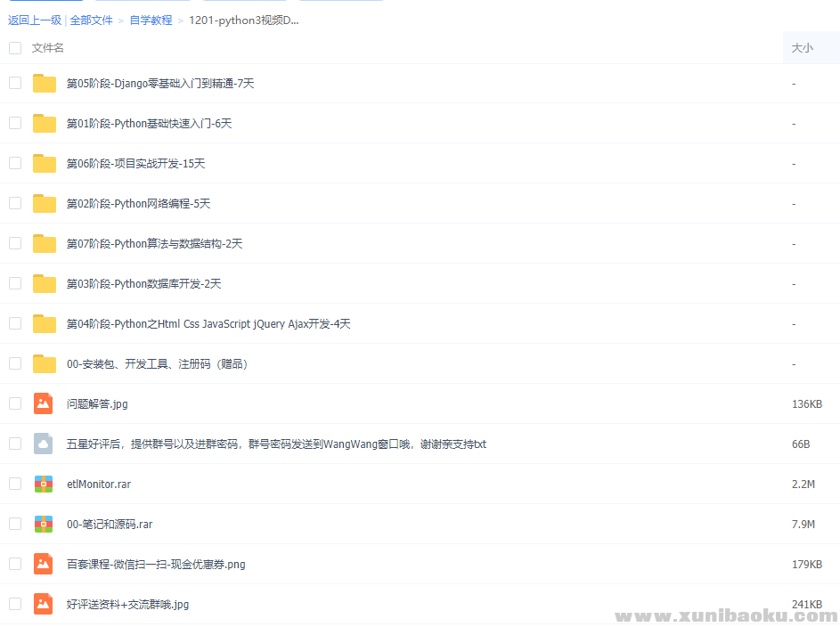The width and height of the screenshot is (840, 627).
Task: Open the 全部文件 breadcrumb link
Action: click(92, 20)
